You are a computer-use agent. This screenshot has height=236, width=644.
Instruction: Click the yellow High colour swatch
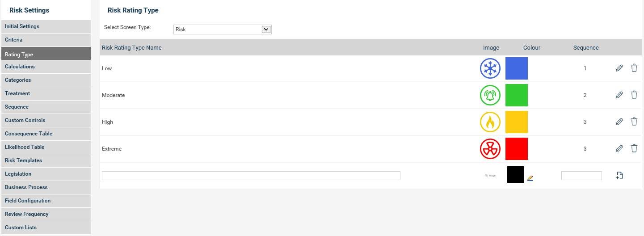517,122
